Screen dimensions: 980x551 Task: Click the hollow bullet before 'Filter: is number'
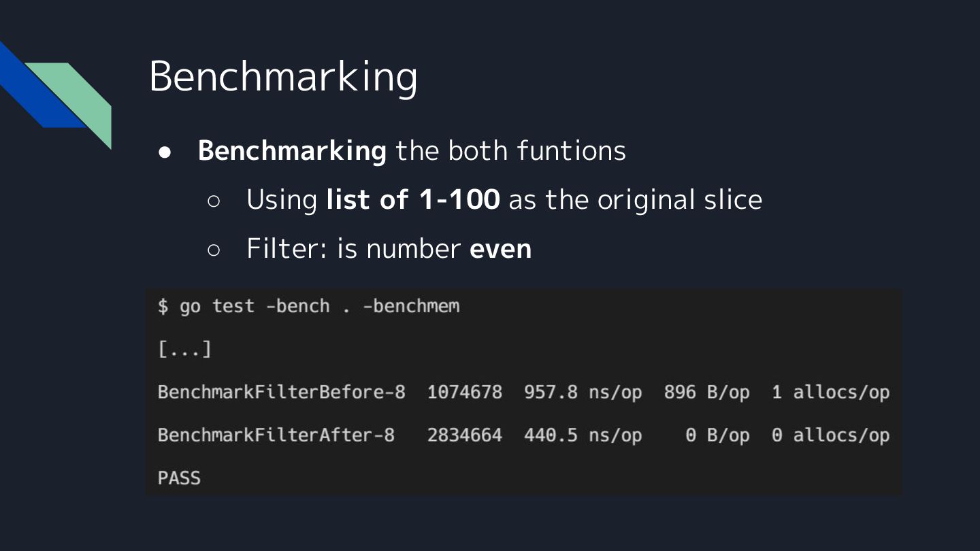coord(214,250)
